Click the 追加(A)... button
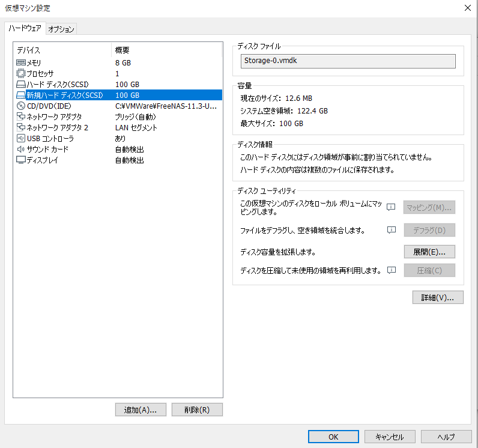Viewport: 478px width, 448px height. click(141, 410)
